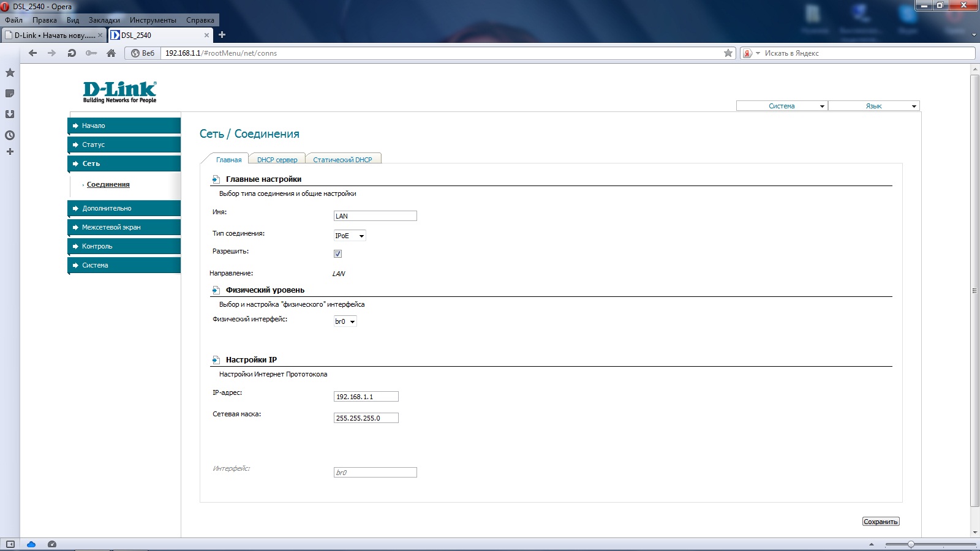Go to home page via house icon
The image size is (980, 551).
coord(111,53)
